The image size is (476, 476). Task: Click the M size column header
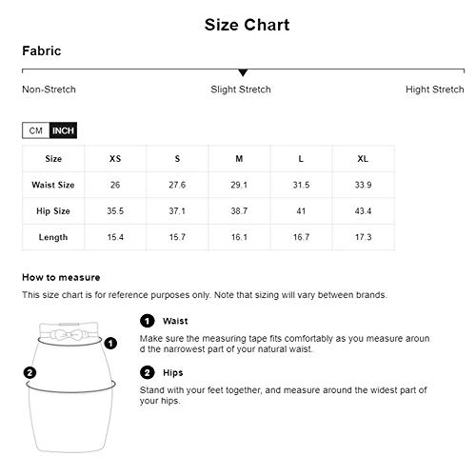239,159
